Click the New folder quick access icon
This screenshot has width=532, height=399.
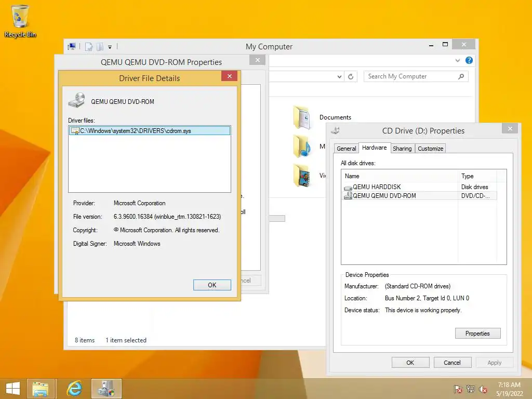tap(100, 47)
